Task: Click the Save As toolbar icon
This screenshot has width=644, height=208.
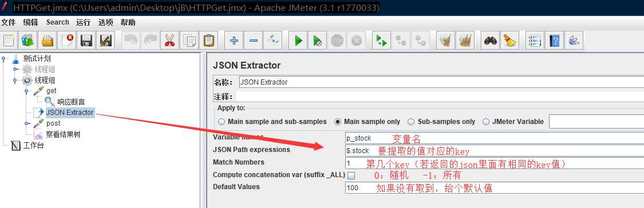Action: 106,40
